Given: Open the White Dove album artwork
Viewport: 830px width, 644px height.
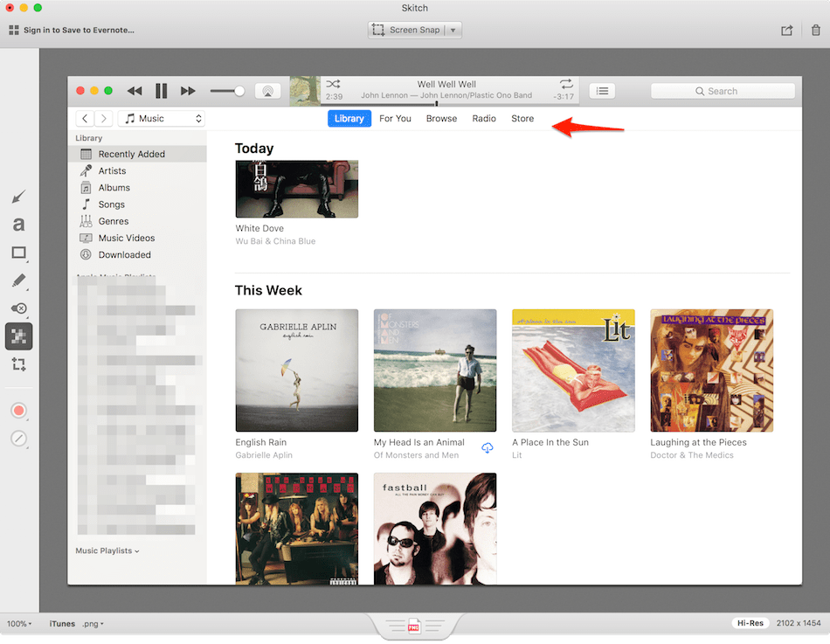Looking at the screenshot, I should coord(296,188).
